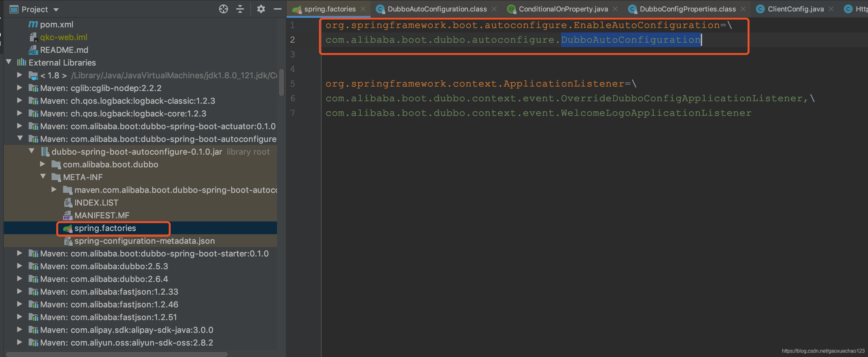Hide the Project tool window
Viewport: 868px width, 357px height.
pos(278,9)
